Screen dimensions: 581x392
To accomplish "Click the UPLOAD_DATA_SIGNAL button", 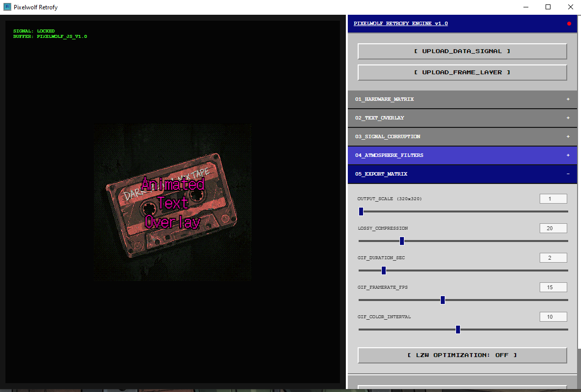I will pyautogui.click(x=462, y=51).
